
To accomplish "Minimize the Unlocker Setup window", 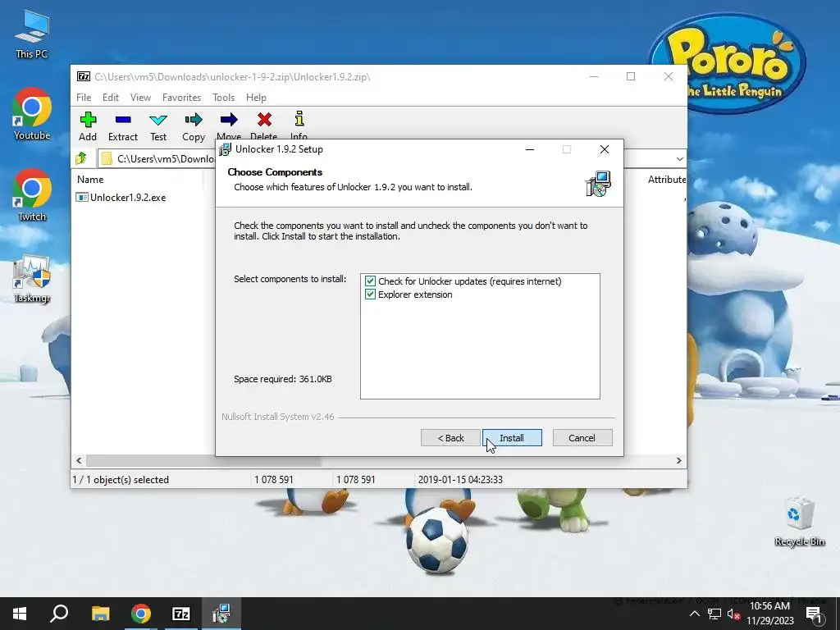I will click(530, 149).
